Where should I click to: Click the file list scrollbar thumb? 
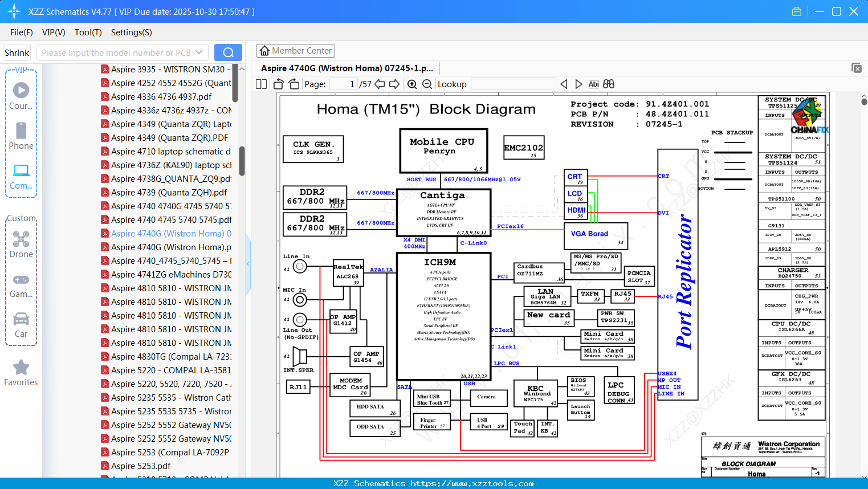(x=242, y=161)
